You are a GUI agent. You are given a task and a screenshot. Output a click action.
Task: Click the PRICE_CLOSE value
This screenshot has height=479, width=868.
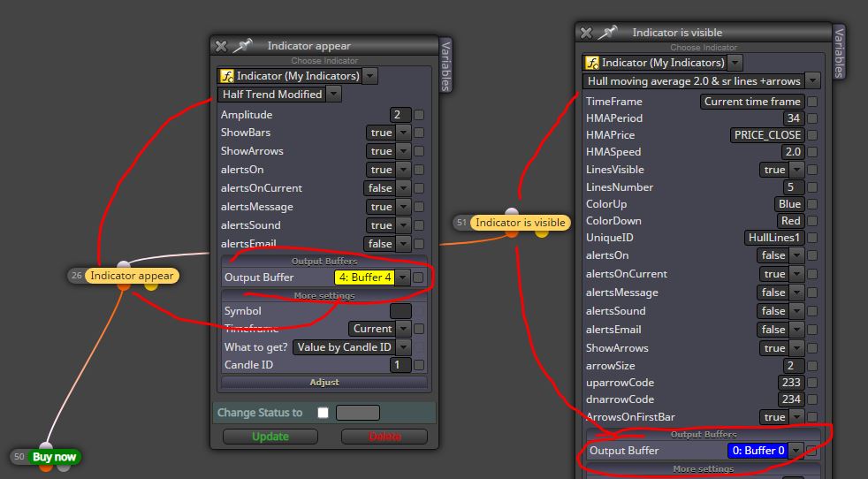(x=767, y=135)
